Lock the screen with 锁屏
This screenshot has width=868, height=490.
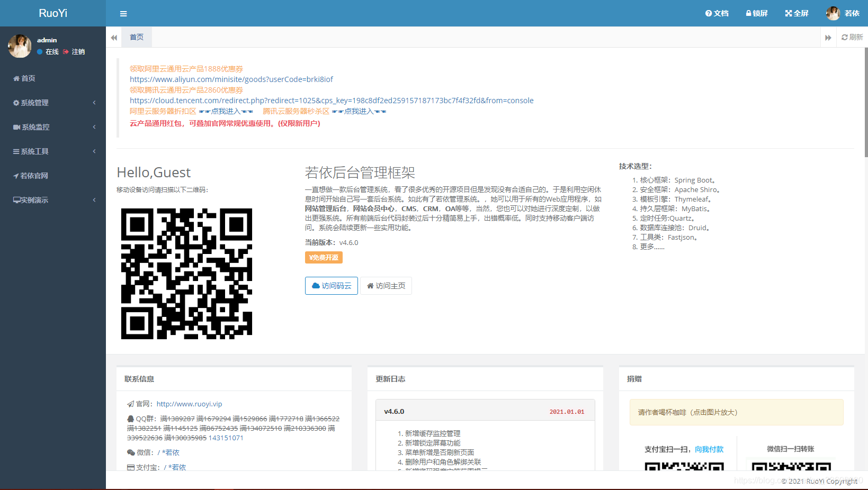coord(757,13)
